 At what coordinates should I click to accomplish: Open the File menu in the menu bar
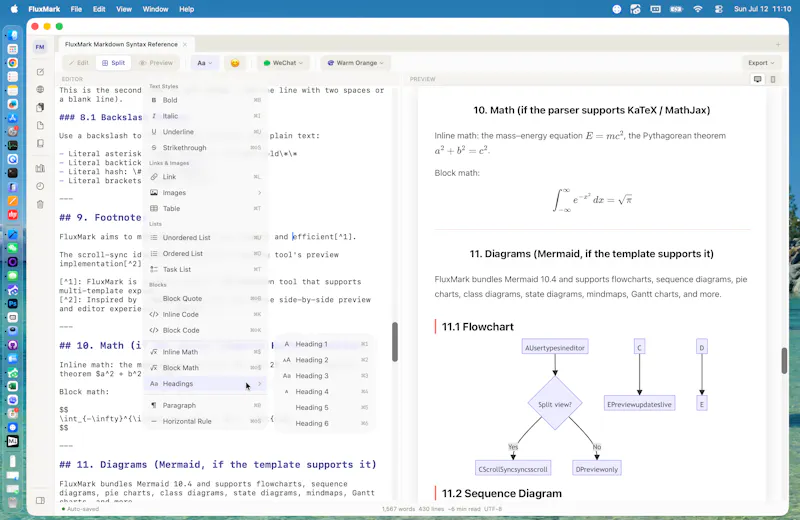(x=76, y=9)
